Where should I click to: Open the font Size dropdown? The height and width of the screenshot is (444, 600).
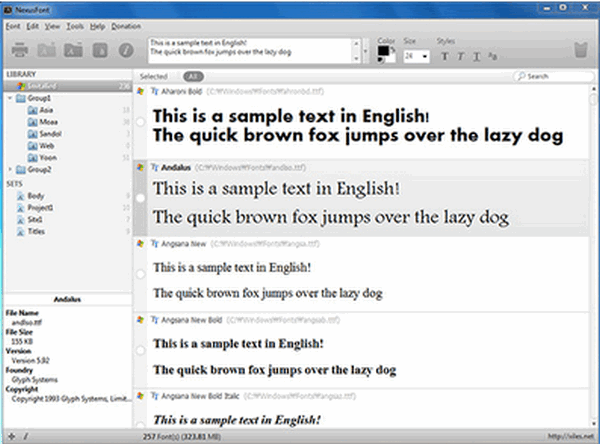point(426,57)
